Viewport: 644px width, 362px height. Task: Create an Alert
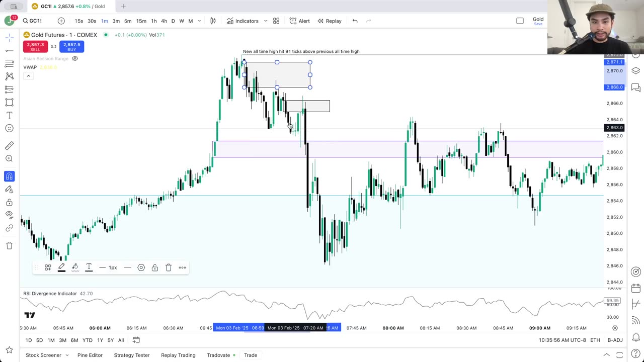300,21
